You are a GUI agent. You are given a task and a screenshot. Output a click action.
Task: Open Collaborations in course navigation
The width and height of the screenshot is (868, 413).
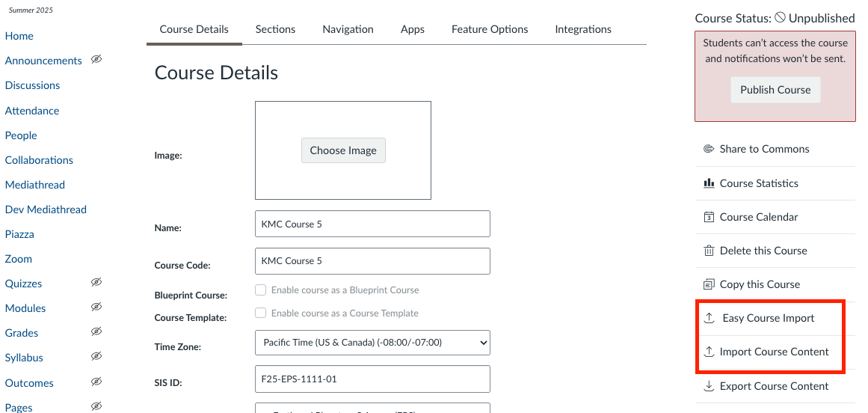click(x=39, y=160)
